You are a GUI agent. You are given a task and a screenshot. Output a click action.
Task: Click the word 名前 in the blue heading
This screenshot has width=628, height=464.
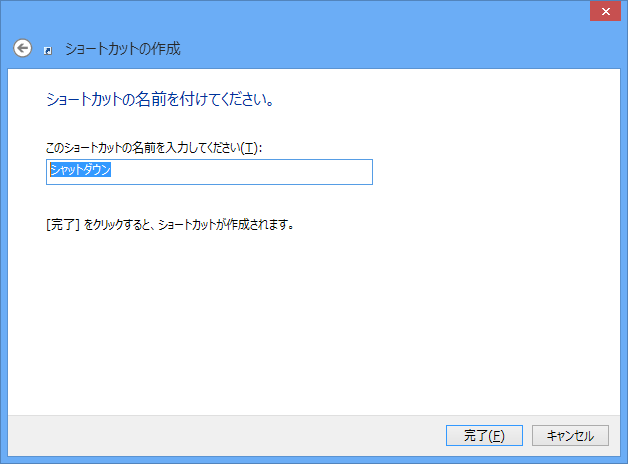coord(150,99)
